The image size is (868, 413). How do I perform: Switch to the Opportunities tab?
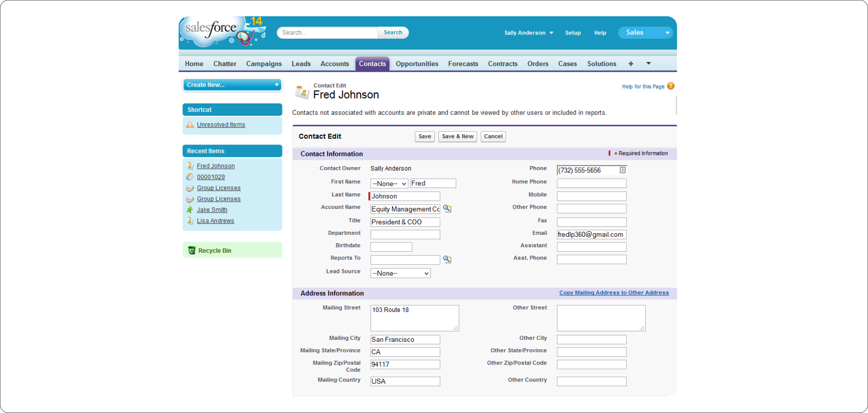pyautogui.click(x=417, y=64)
